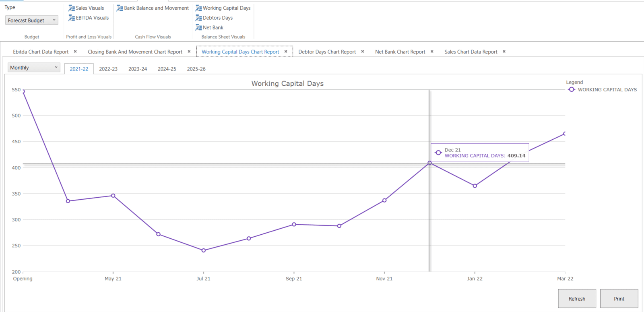The height and width of the screenshot is (312, 644).
Task: Close the Ebitda Chart Data Report tab
Action: (75, 52)
